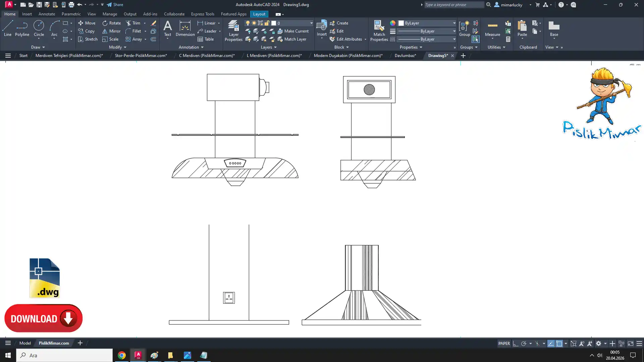Toggle object snap in status bar
Viewport: 644px width, 362px height.
coord(559,344)
